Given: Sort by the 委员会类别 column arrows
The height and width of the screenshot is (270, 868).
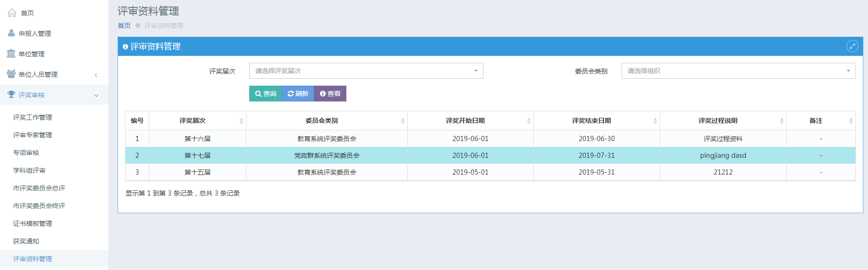Looking at the screenshot, I should (x=403, y=121).
